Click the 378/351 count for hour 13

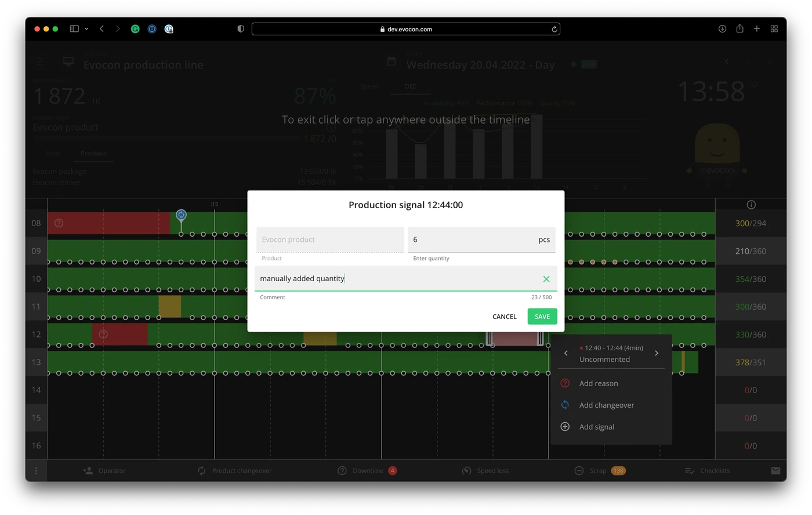tap(751, 362)
